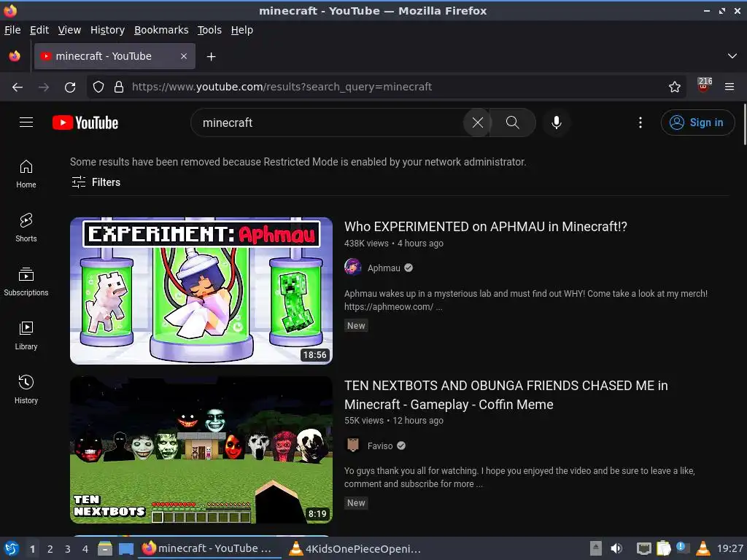747x560 pixels.
Task: Open the YouTube guide hamburger menu
Action: [26, 122]
